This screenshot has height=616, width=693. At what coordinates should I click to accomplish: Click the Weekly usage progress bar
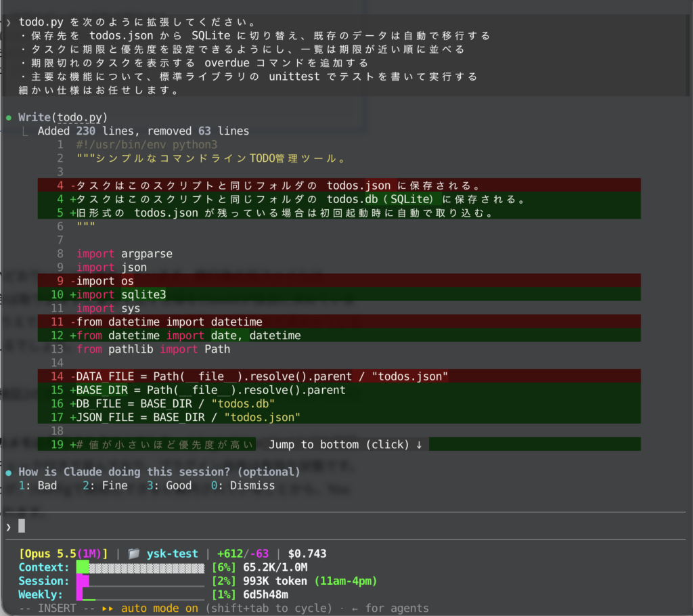point(141,595)
